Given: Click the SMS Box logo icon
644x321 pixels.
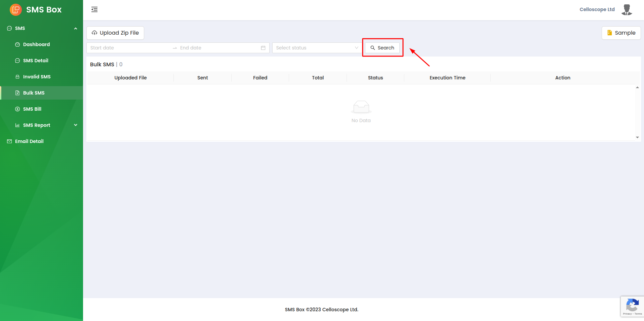Looking at the screenshot, I should [15, 10].
